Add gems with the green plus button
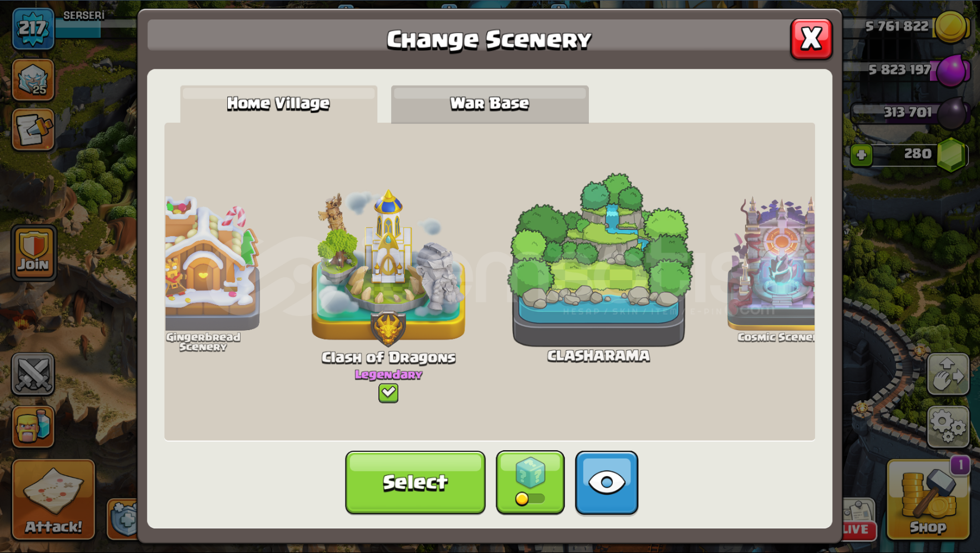 click(861, 155)
